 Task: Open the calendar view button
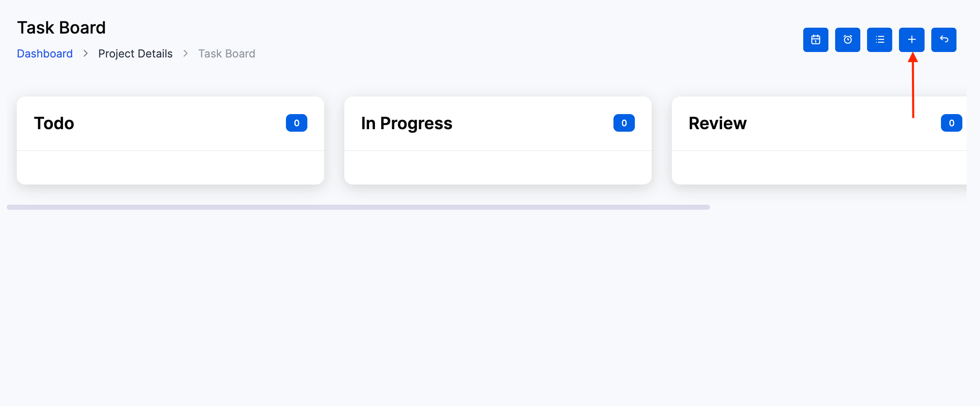(x=815, y=40)
